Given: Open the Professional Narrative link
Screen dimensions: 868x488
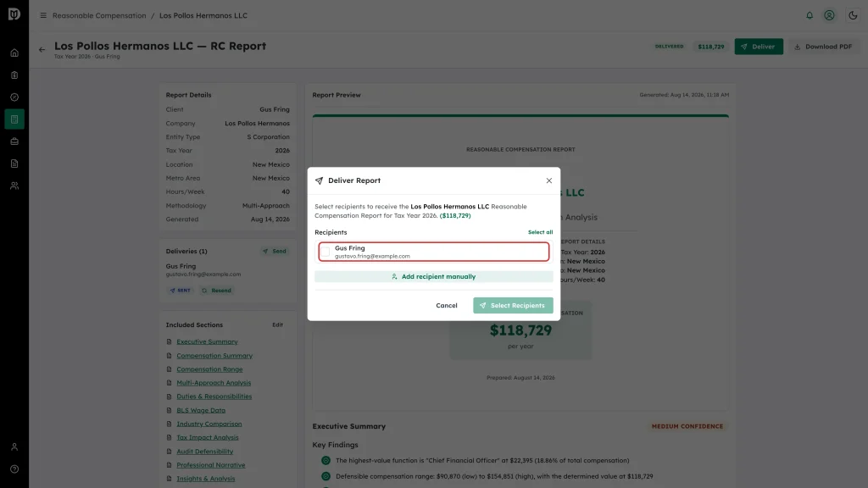Looking at the screenshot, I should pyautogui.click(x=211, y=465).
